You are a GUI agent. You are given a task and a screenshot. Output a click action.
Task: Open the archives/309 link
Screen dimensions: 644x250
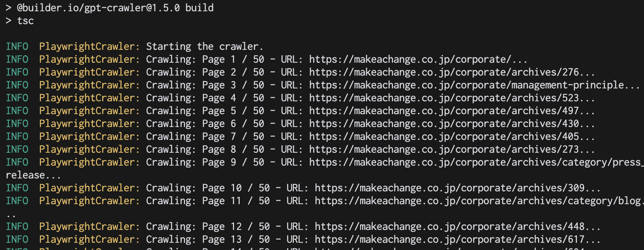(449, 188)
